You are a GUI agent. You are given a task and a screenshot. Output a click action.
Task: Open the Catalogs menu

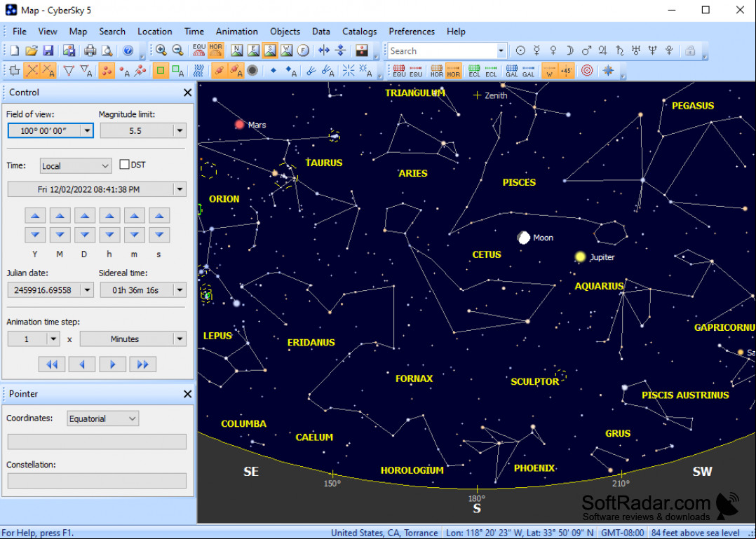[x=360, y=32]
